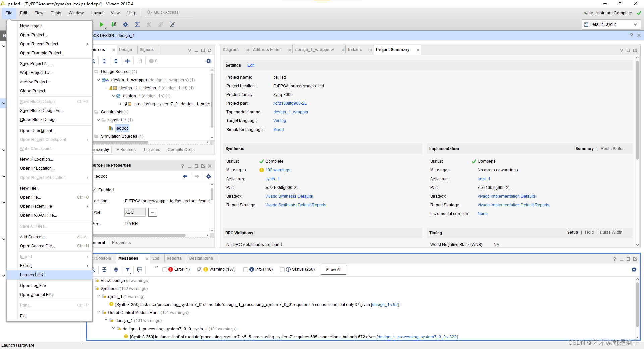
Task: Collapse the design_1_i tree node
Action: click(106, 88)
